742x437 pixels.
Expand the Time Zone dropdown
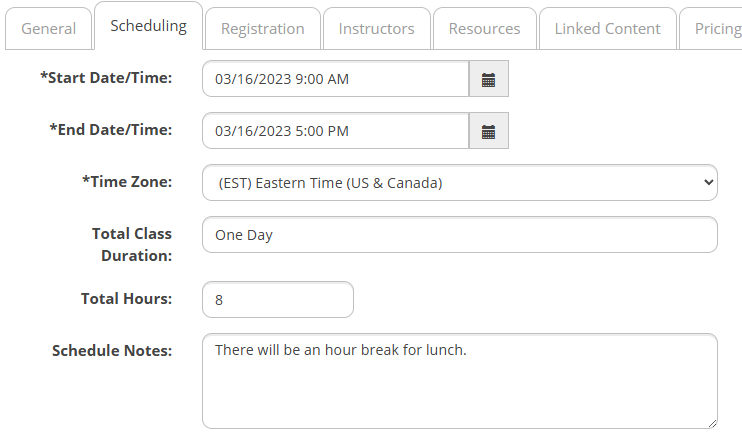click(460, 183)
